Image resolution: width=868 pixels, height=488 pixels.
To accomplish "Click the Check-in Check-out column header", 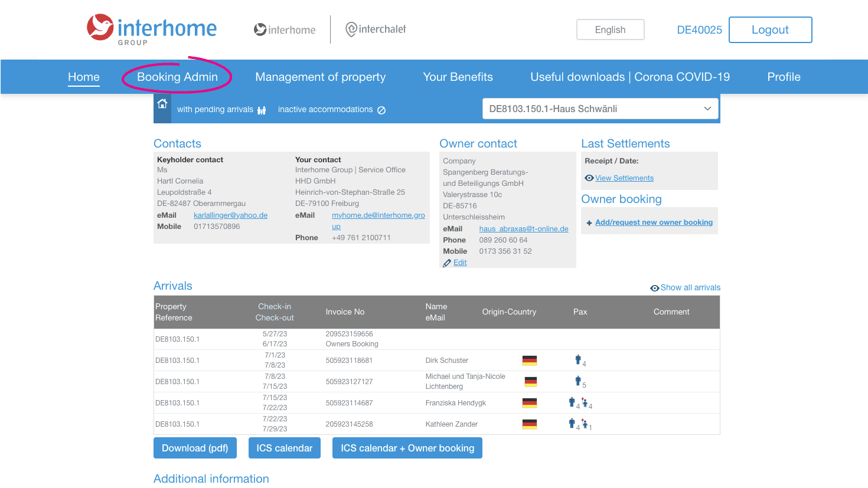I will (275, 312).
